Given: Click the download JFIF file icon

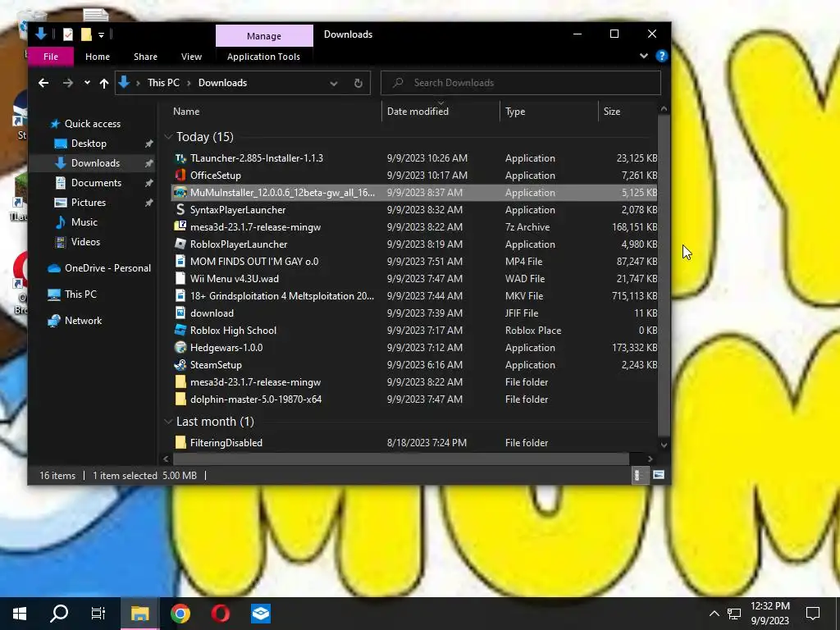Looking at the screenshot, I should click(x=180, y=313).
